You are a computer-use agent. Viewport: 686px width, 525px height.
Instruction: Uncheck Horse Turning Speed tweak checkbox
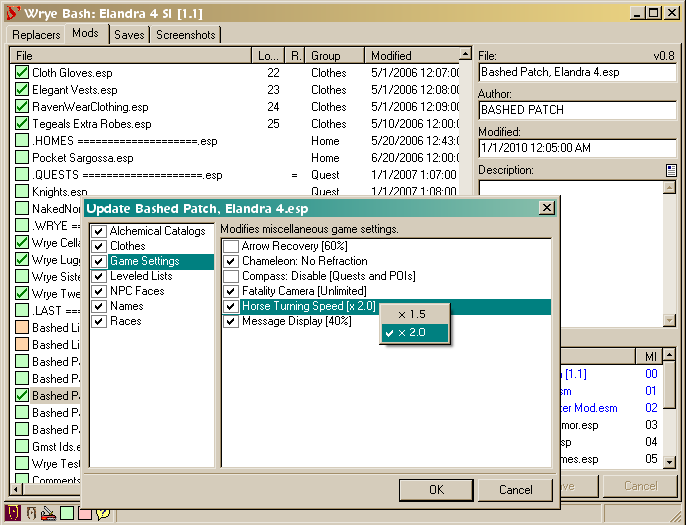click(x=231, y=306)
